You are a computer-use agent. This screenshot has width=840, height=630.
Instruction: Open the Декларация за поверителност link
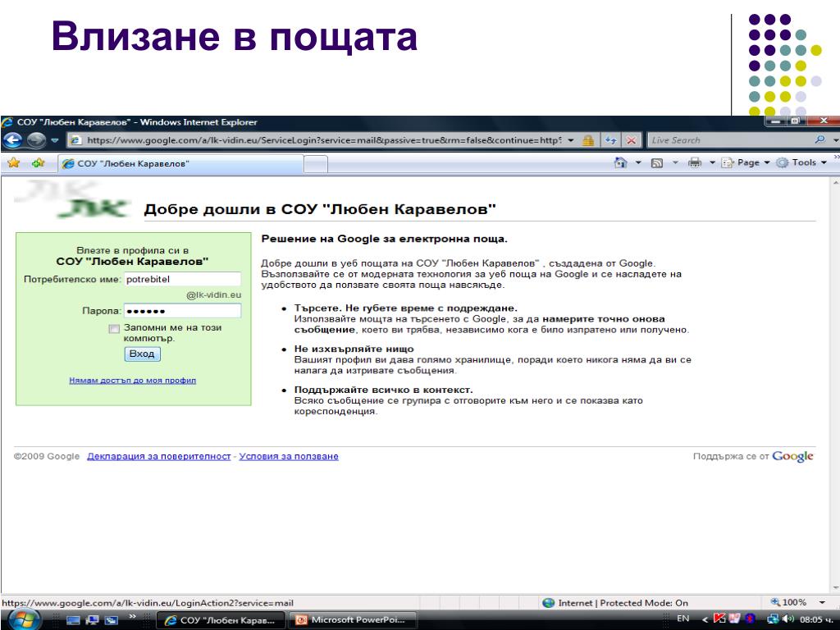[158, 456]
